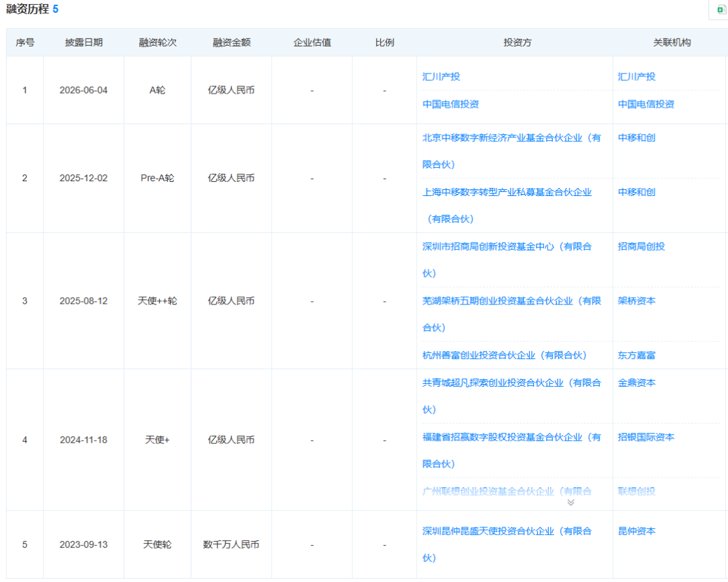Select the 天使轮 round cell

pos(157,544)
